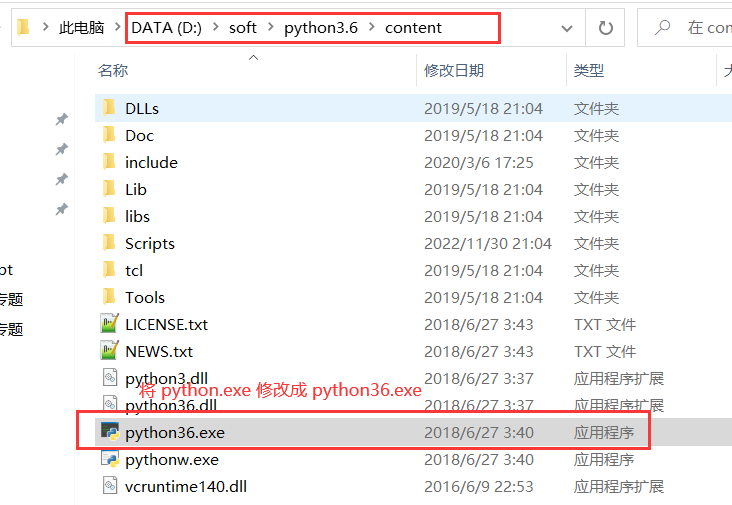732x505 pixels.
Task: Click the tcl folder icon
Action: click(109, 270)
